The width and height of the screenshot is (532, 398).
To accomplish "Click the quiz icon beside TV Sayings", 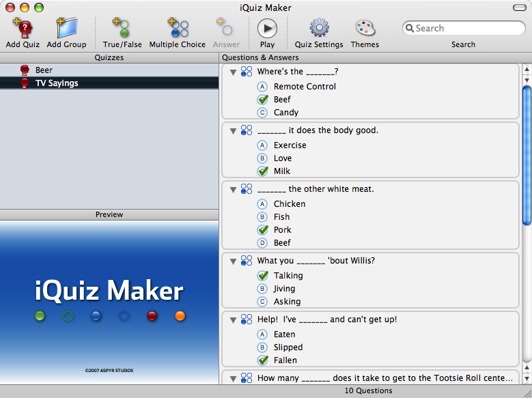I will point(25,83).
